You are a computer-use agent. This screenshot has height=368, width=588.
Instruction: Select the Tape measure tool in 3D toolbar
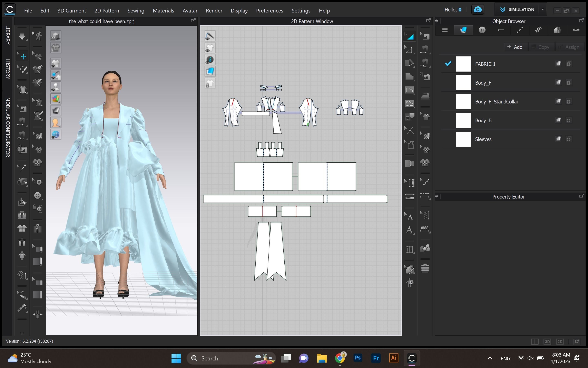pyautogui.click(x=22, y=309)
